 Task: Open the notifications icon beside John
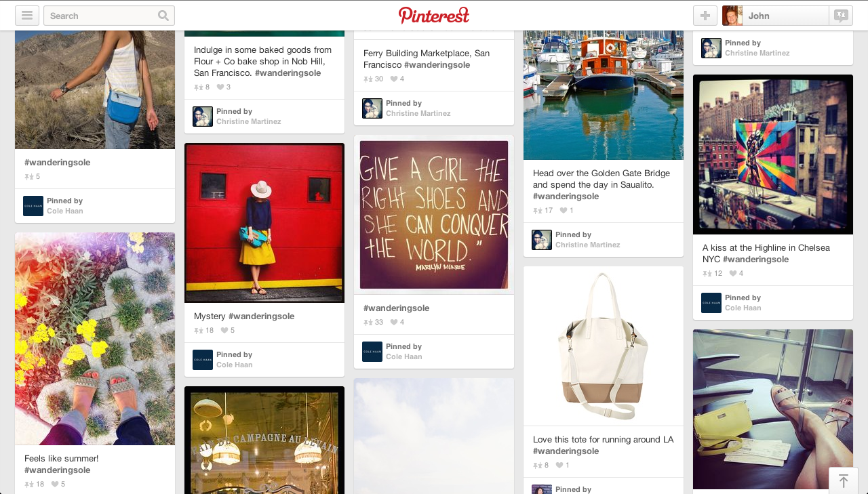(841, 16)
